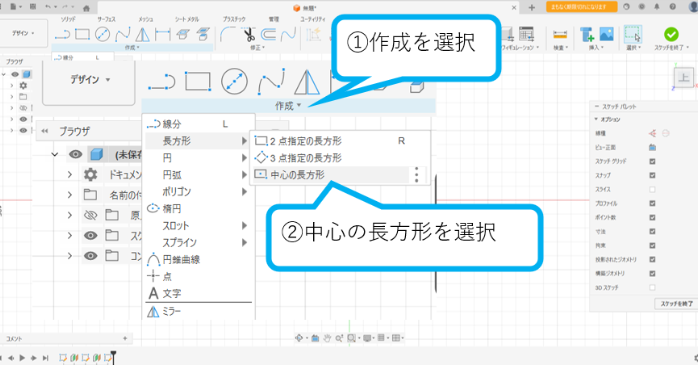Viewport: 698px width, 365px height.
Task: Toggle the スナップ checkbox
Action: pyautogui.click(x=652, y=175)
